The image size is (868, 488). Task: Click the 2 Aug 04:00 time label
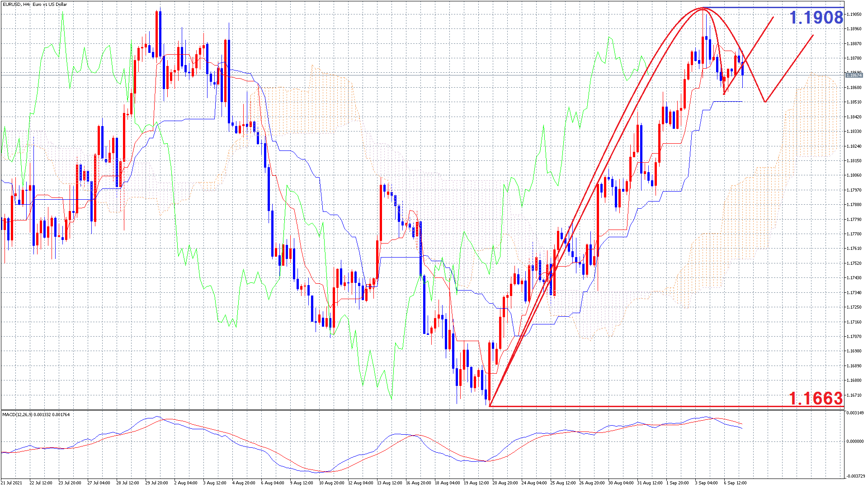click(186, 483)
